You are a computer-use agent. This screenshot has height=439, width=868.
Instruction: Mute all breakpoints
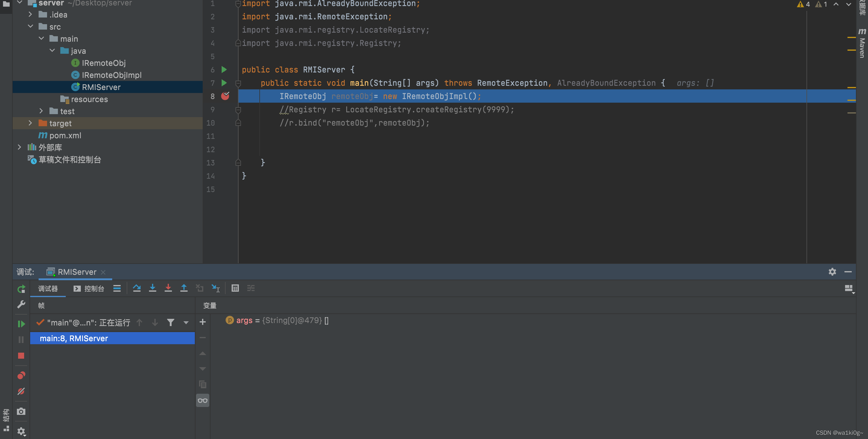click(21, 391)
